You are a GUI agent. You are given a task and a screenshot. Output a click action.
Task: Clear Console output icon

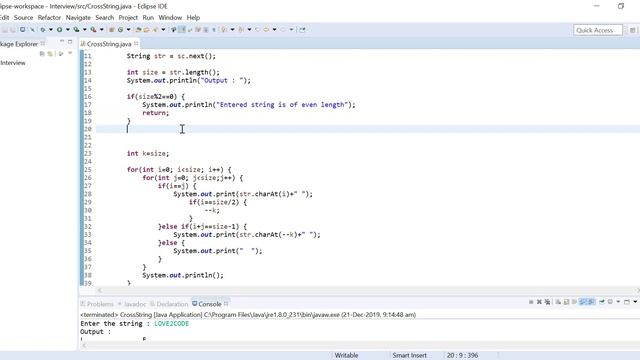point(558,302)
